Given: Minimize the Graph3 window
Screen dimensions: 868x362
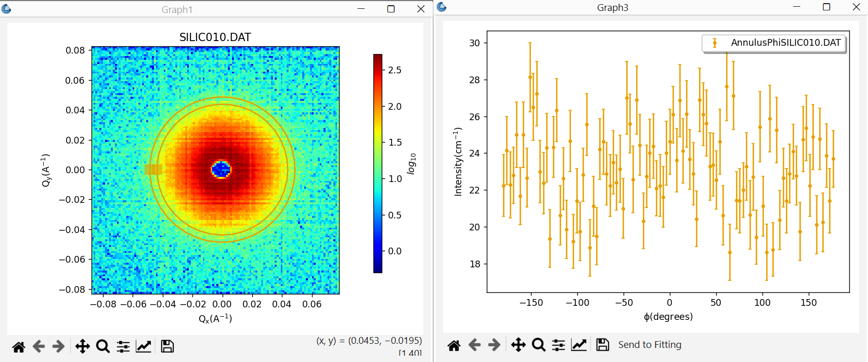Looking at the screenshot, I should [x=796, y=7].
